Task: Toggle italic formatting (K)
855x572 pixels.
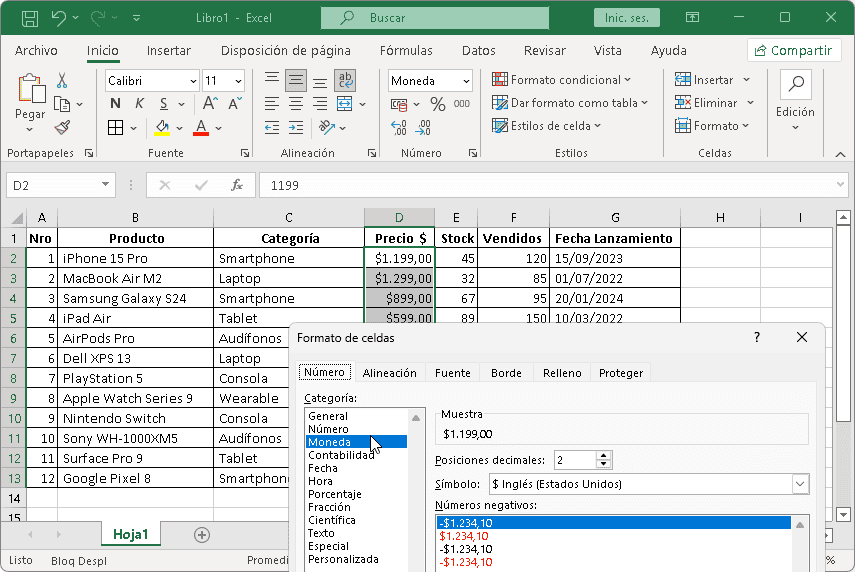Action: point(140,104)
